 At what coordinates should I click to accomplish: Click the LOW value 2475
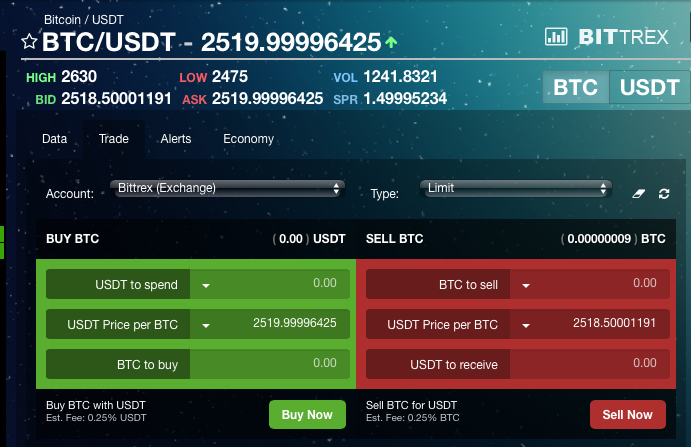pos(230,77)
